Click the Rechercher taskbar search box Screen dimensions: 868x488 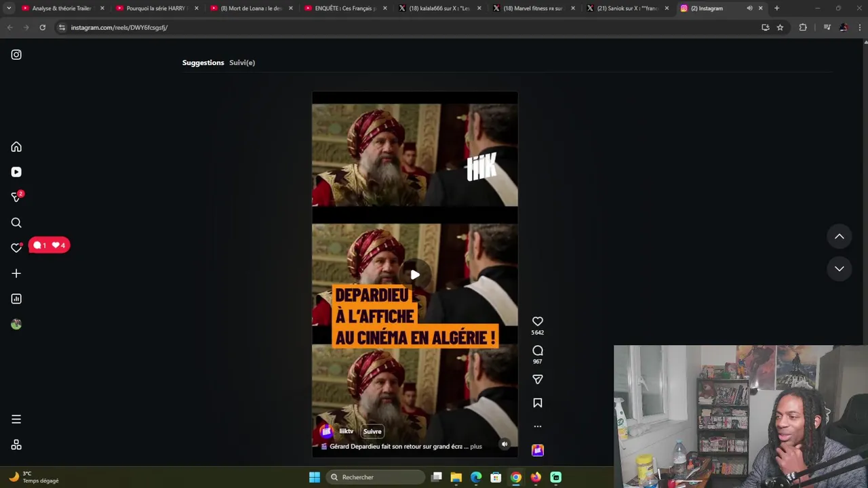click(375, 477)
